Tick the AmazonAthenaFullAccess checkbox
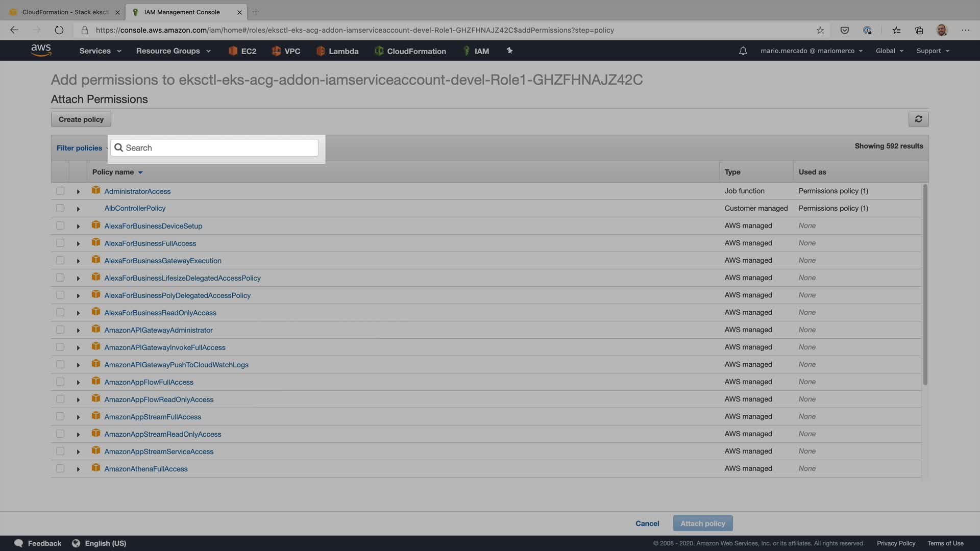Viewport: 980px width, 551px height. click(60, 468)
